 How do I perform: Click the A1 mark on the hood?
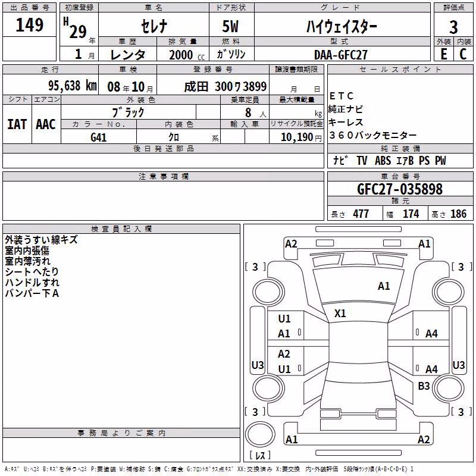(384, 286)
